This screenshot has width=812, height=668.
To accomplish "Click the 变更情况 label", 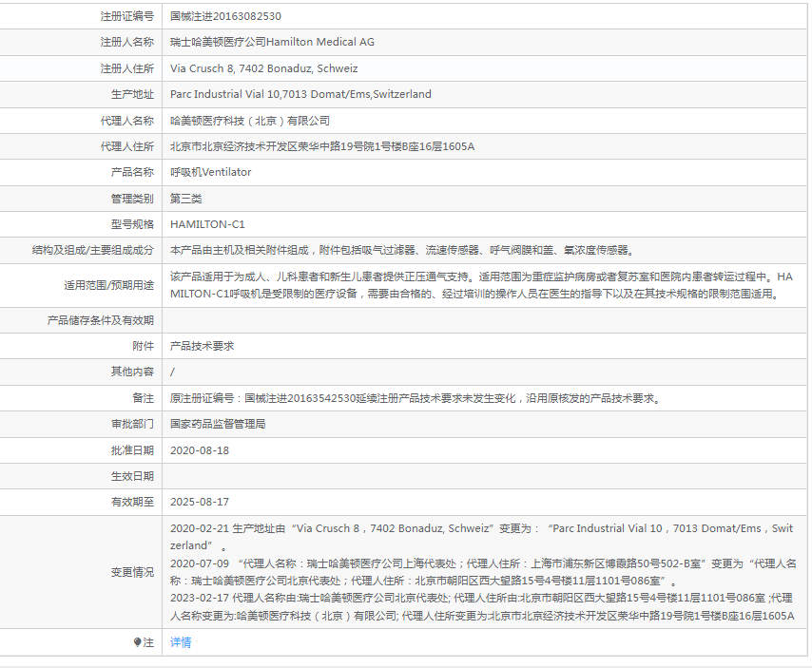I will pos(132,572).
